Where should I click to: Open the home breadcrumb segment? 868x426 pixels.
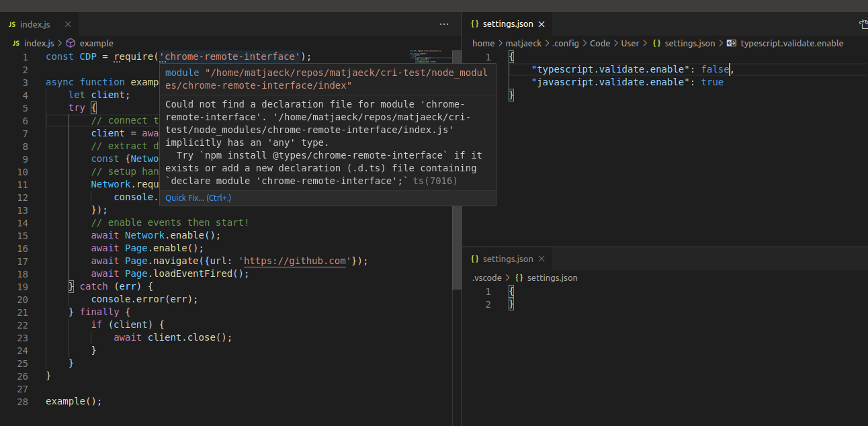(x=483, y=43)
